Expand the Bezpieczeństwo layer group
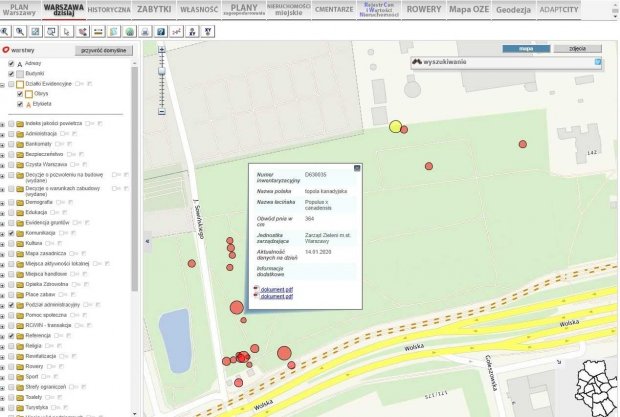This screenshot has height=417, width=620. (2, 155)
